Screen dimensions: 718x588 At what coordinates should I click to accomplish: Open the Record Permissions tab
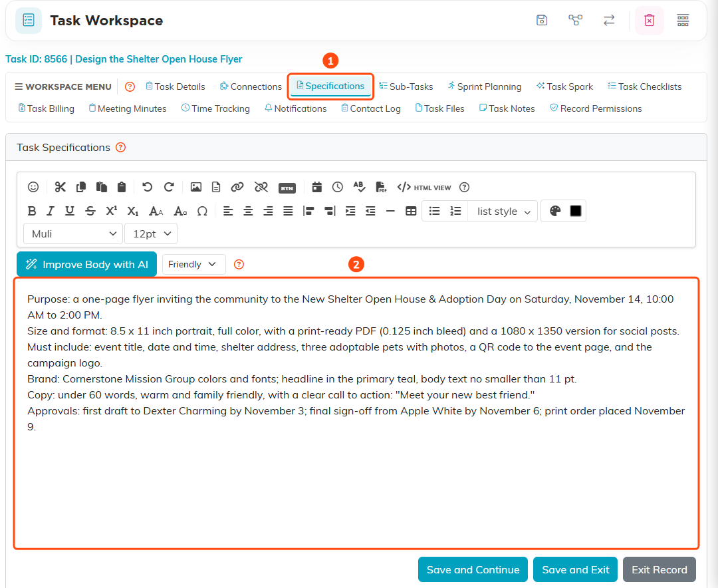pyautogui.click(x=596, y=108)
